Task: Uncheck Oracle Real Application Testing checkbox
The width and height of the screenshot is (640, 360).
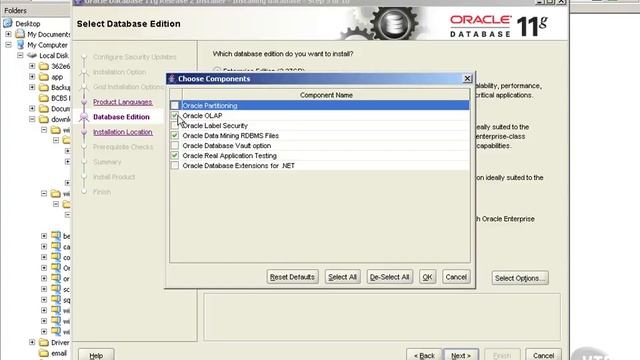Action: coord(175,156)
